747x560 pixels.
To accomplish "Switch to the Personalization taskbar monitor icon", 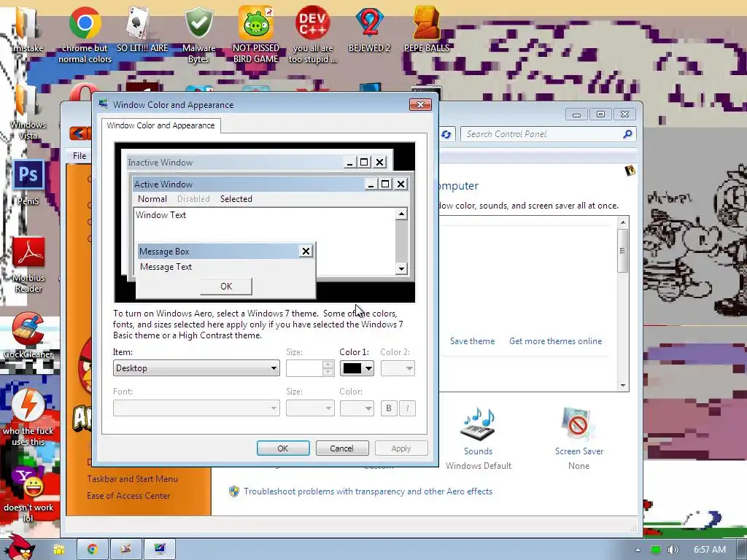I will pos(159,549).
